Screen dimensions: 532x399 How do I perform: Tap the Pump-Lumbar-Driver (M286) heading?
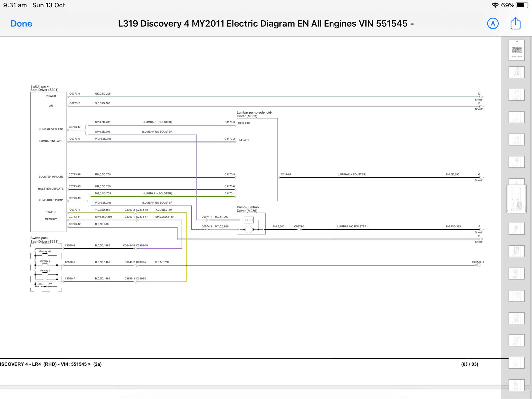(x=248, y=209)
